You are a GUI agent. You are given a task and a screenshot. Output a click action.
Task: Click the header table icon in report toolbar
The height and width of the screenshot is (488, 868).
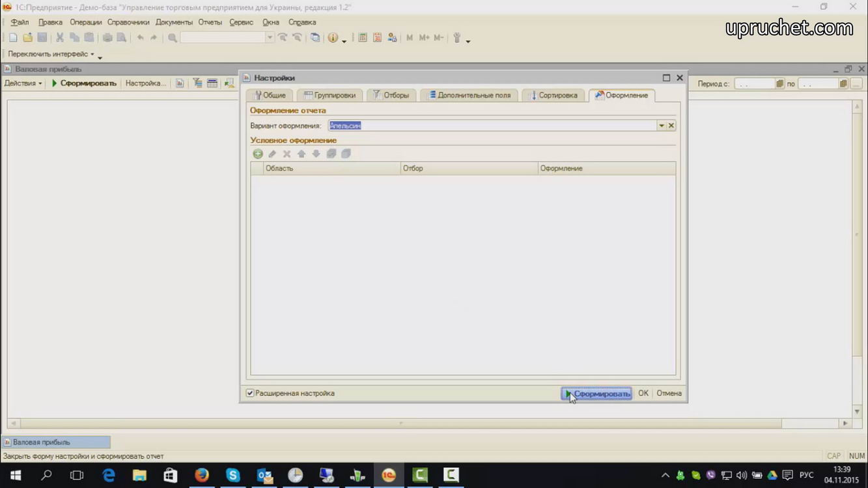coord(212,83)
